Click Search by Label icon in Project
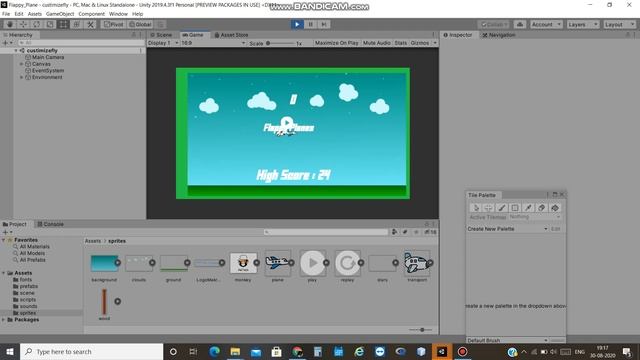The height and width of the screenshot is (360, 640). (405, 232)
